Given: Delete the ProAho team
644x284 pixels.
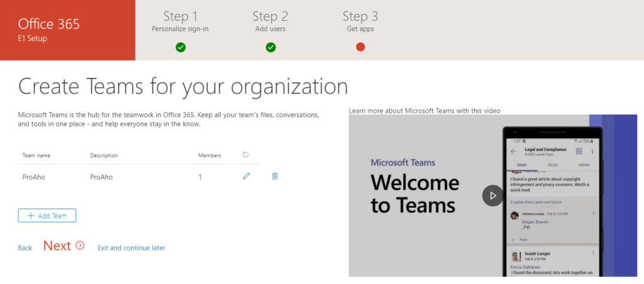Looking at the screenshot, I should tap(275, 176).
